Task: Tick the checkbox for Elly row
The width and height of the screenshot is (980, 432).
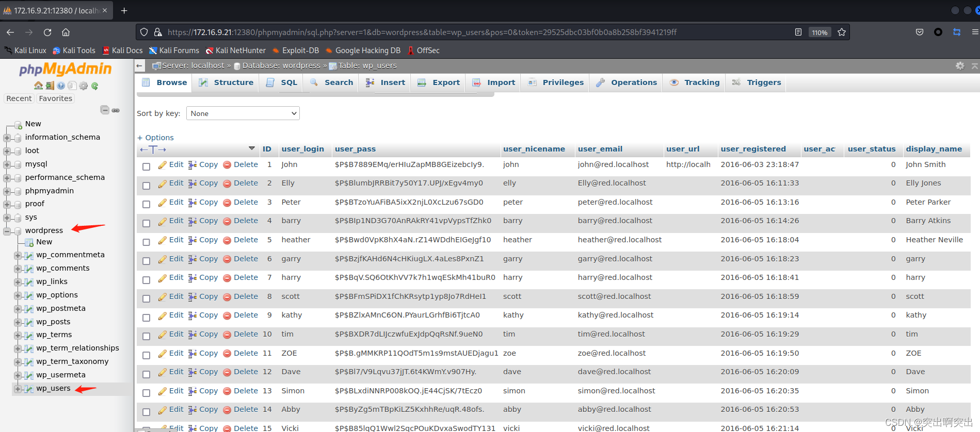Action: (x=147, y=186)
